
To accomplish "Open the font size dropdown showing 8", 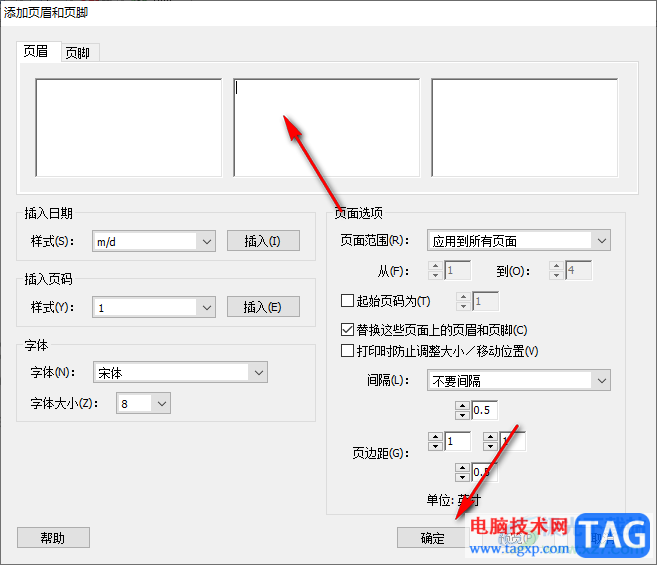I will (x=143, y=404).
